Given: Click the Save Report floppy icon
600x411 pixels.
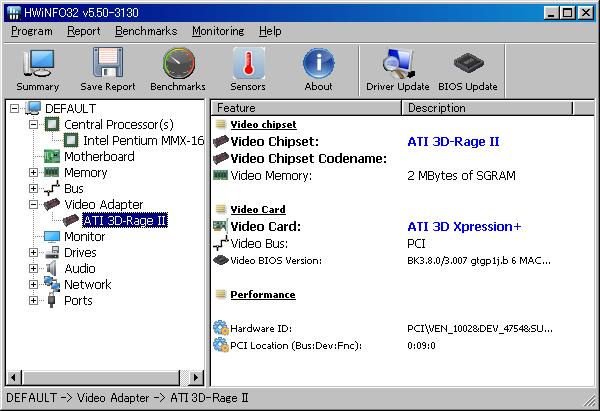Looking at the screenshot, I should click(108, 63).
